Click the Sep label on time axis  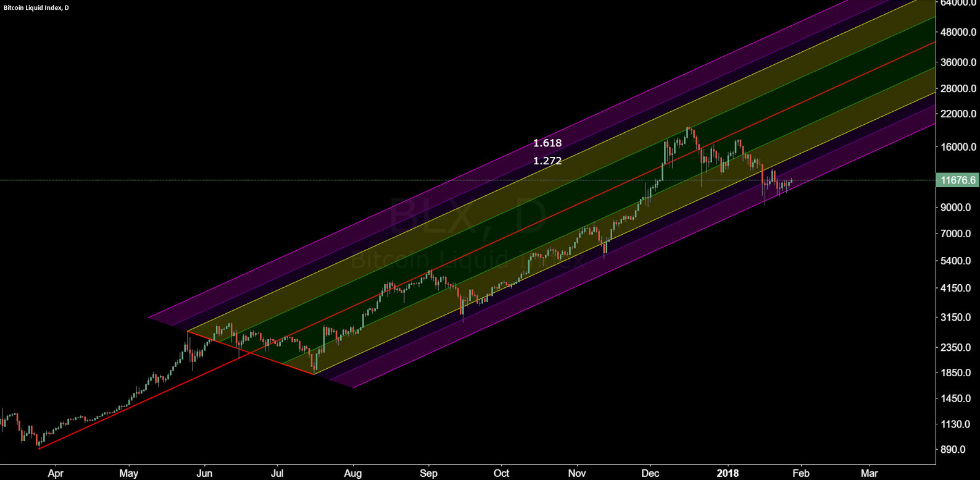(x=428, y=474)
